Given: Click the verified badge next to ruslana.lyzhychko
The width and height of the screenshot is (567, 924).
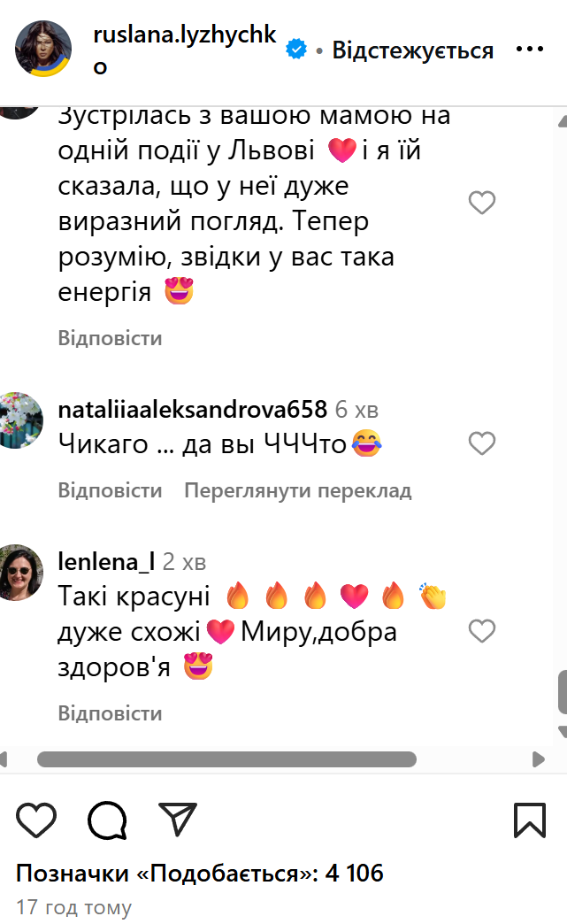Looking at the screenshot, I should 296,50.
